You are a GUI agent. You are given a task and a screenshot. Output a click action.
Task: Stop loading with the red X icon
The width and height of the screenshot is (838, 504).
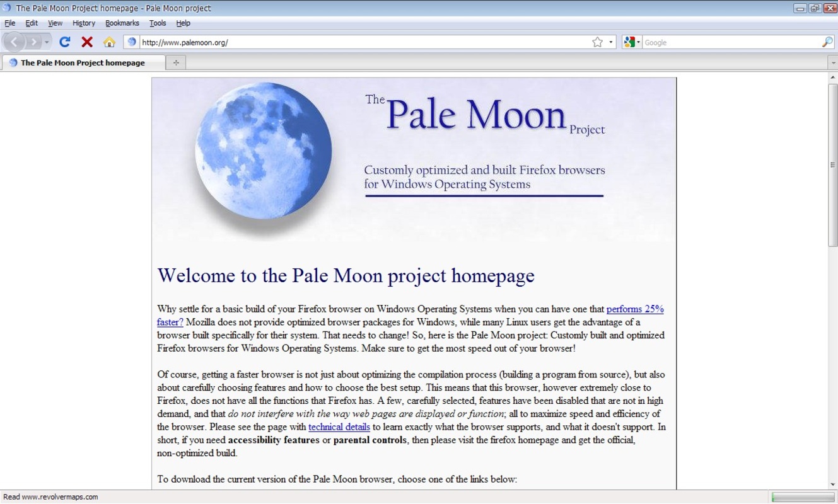click(x=87, y=42)
